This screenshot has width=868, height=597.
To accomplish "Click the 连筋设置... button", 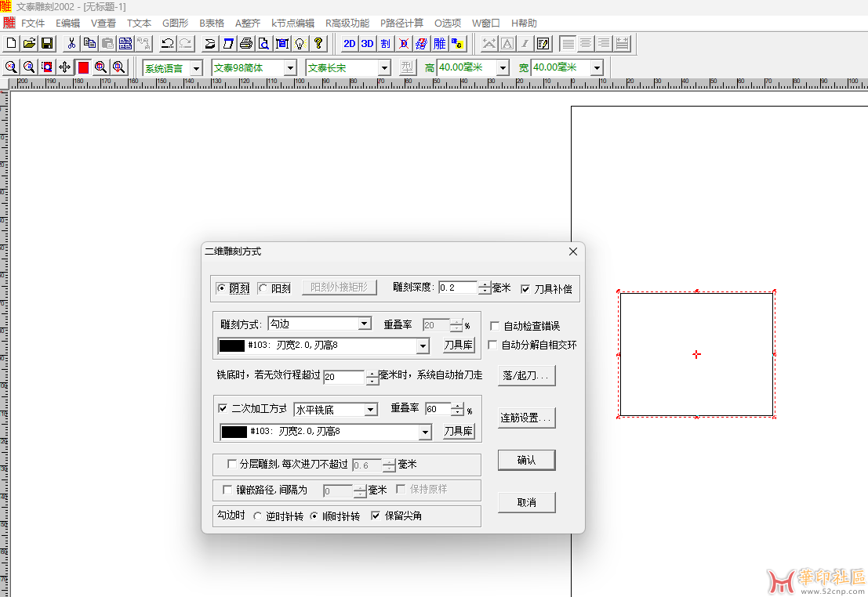I will pyautogui.click(x=526, y=418).
